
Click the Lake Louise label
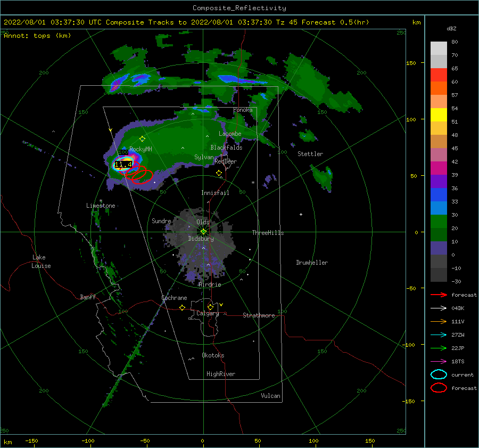[41, 262]
